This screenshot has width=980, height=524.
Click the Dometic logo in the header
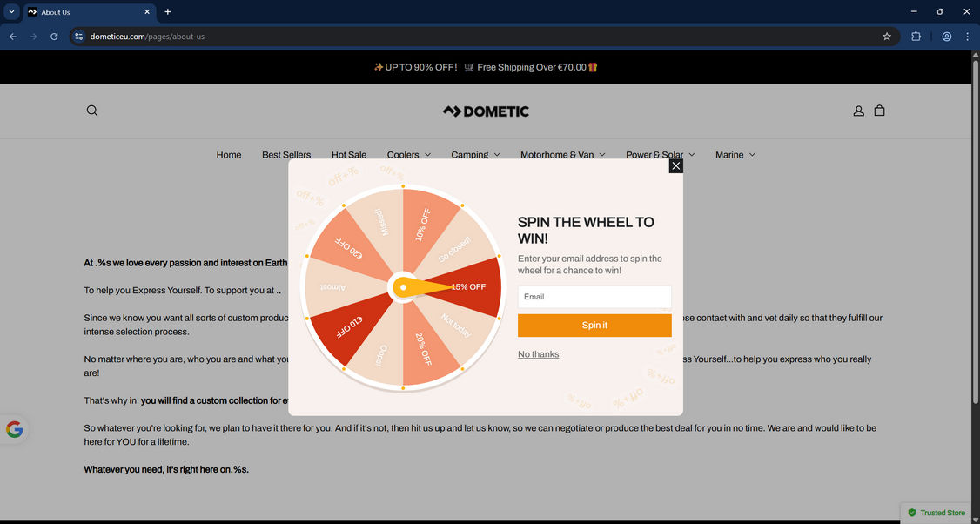tap(485, 111)
